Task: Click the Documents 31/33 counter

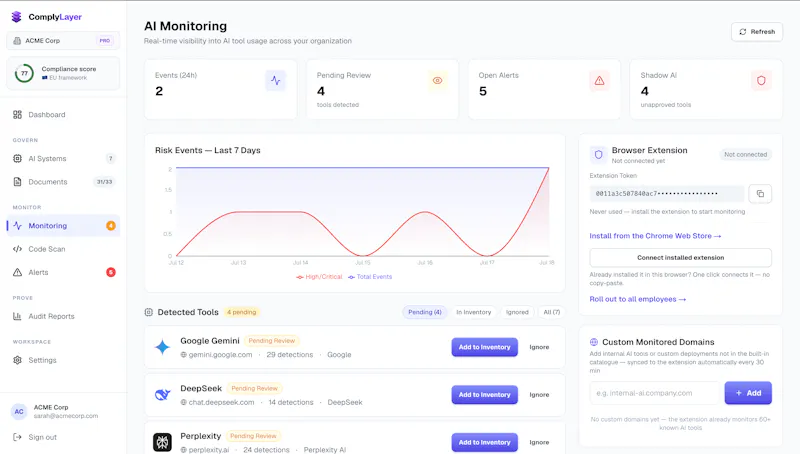Action: coord(105,182)
